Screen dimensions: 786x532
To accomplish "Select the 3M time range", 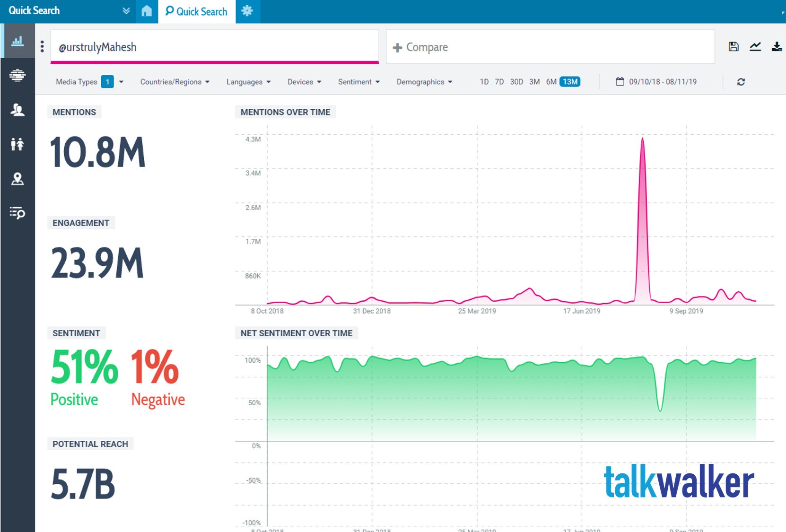I will pyautogui.click(x=534, y=82).
